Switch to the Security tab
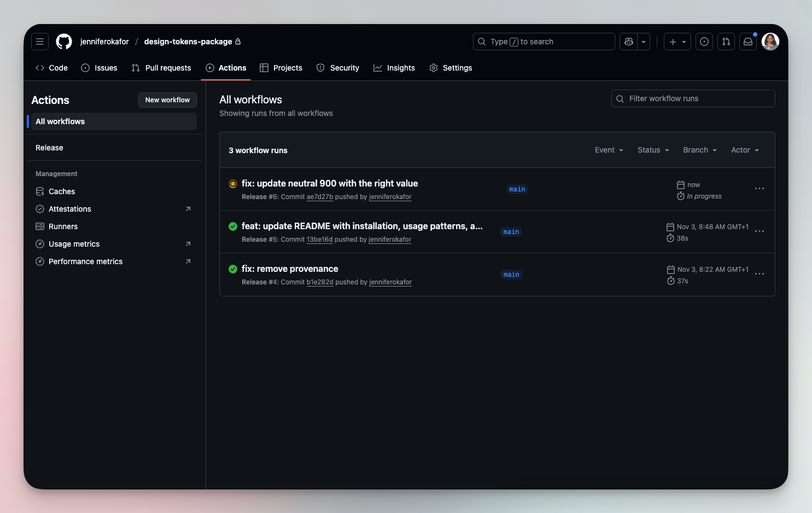 (x=338, y=68)
